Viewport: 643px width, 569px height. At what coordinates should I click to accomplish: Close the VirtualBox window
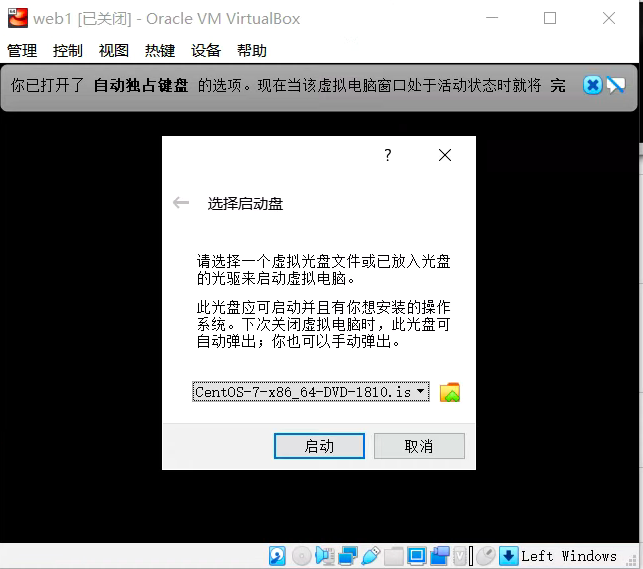[609, 18]
